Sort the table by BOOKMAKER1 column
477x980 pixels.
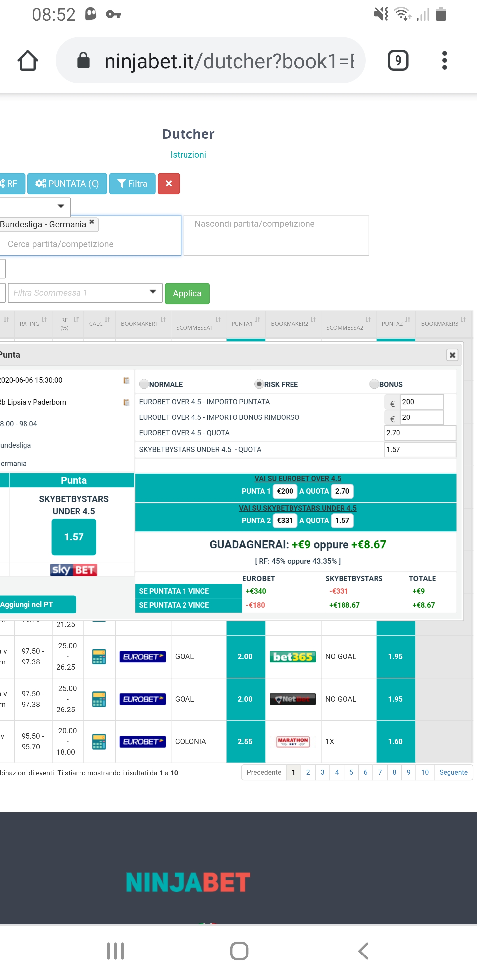[143, 323]
